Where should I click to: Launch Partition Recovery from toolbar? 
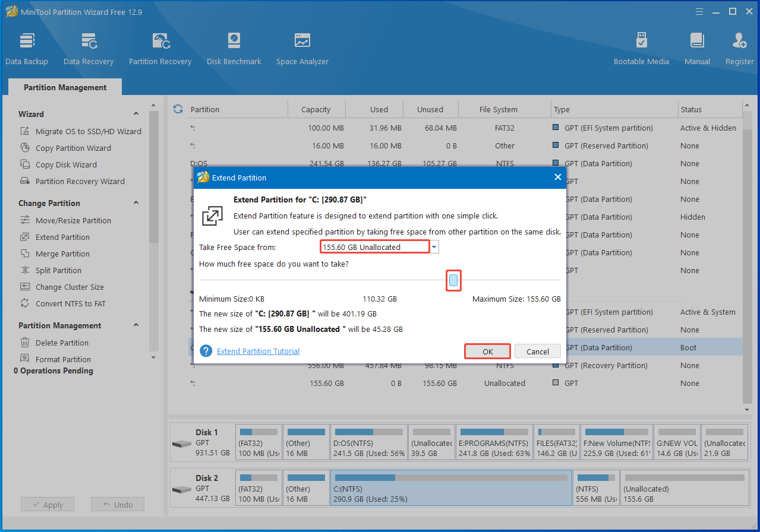[x=160, y=49]
